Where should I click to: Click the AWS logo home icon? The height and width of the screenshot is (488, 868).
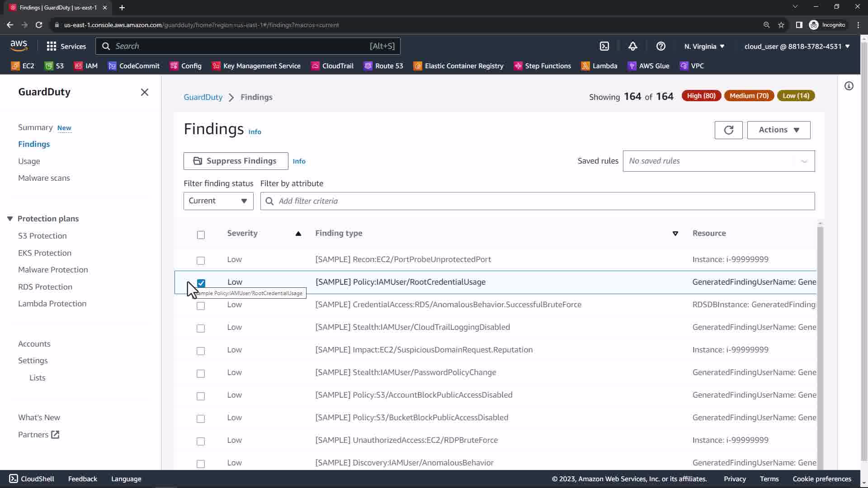click(x=19, y=46)
